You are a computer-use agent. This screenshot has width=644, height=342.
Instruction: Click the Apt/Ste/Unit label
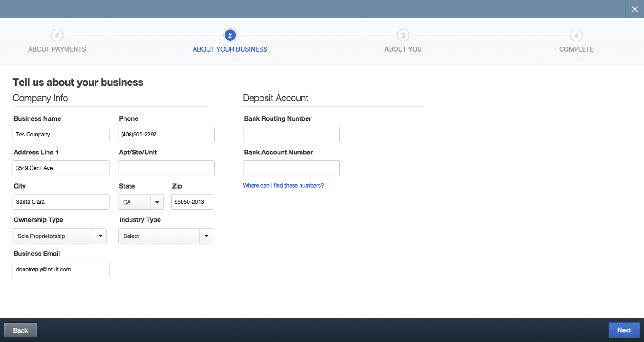pos(138,153)
